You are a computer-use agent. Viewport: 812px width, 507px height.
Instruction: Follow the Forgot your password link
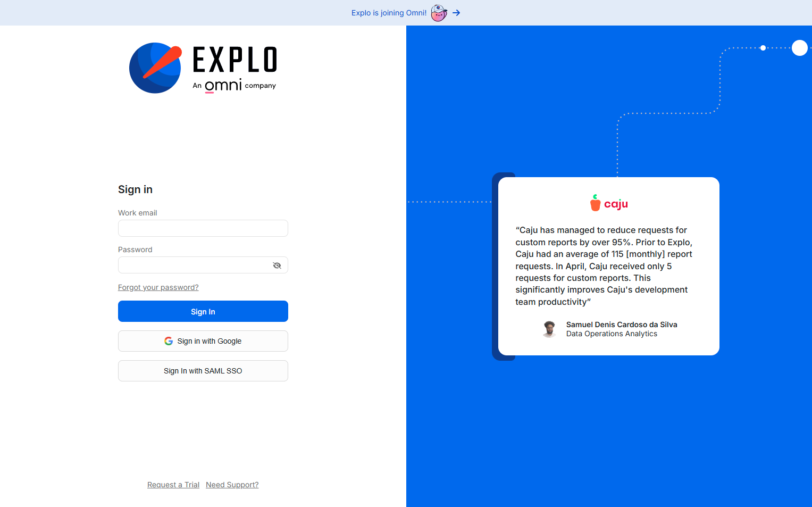pyautogui.click(x=158, y=287)
